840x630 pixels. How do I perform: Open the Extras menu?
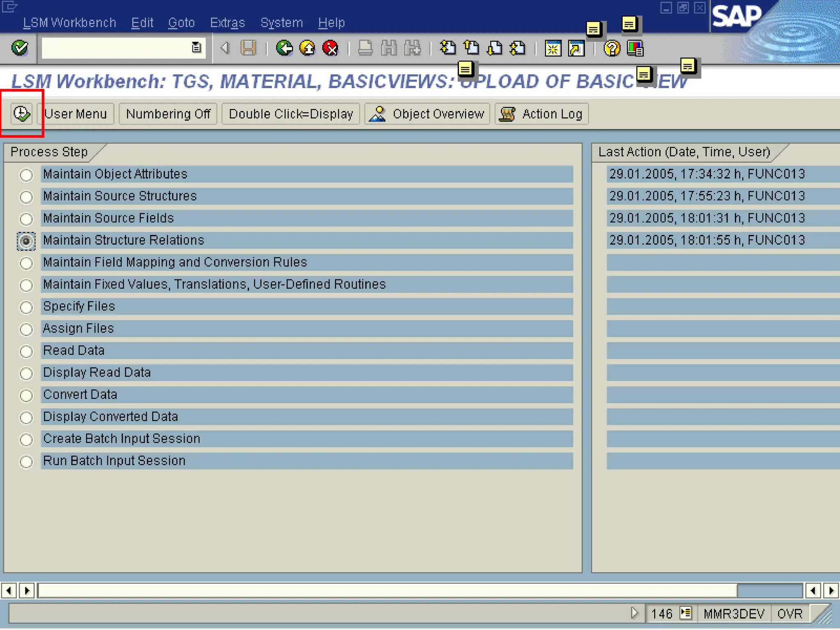(x=227, y=23)
